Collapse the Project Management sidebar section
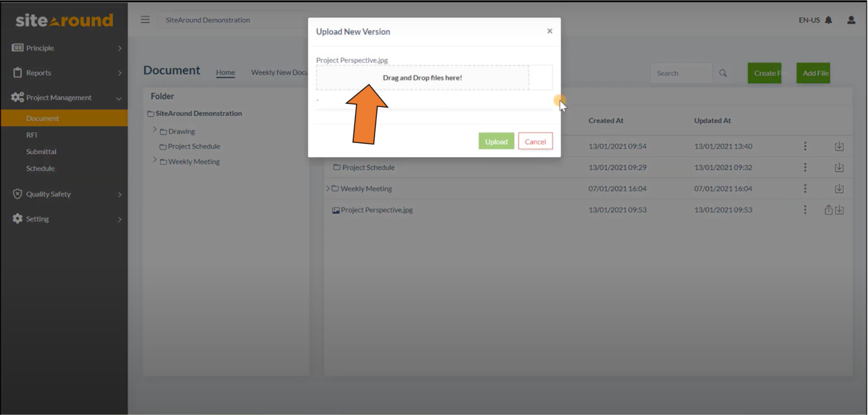 [x=118, y=97]
